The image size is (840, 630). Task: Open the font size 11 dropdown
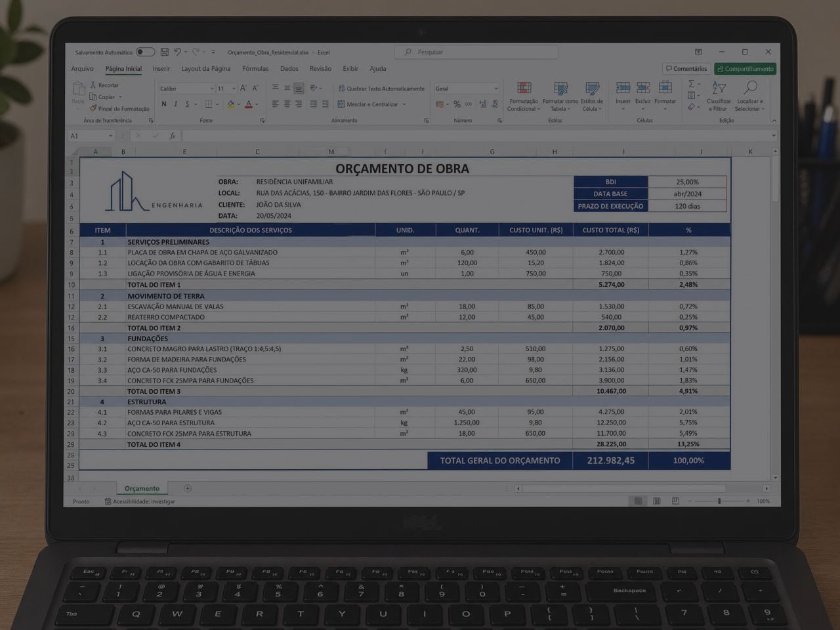(234, 89)
